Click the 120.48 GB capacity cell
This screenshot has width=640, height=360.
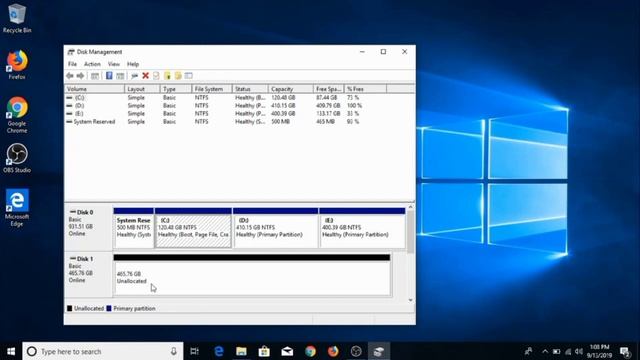click(x=283, y=98)
